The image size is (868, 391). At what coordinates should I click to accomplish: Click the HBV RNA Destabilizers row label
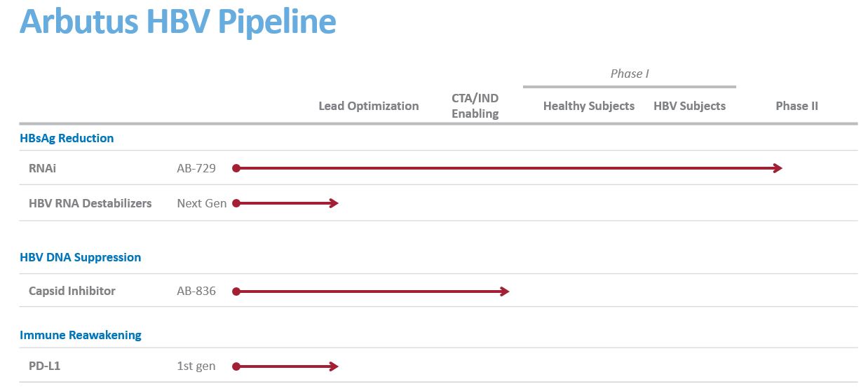[x=90, y=203]
